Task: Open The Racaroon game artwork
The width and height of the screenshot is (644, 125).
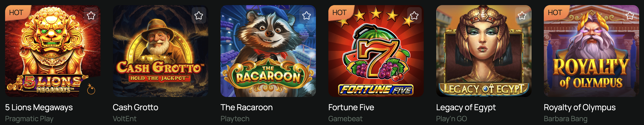Action: (268, 51)
